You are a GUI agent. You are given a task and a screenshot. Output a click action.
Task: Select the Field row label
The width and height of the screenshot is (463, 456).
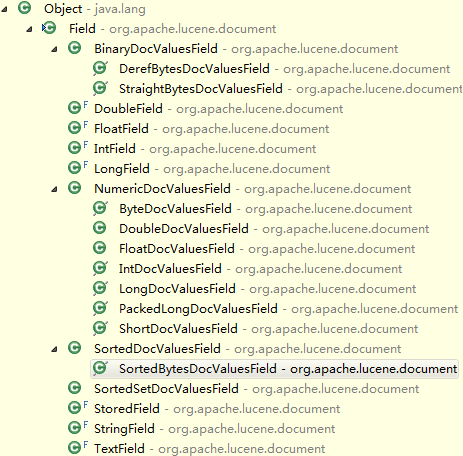[x=172, y=29]
